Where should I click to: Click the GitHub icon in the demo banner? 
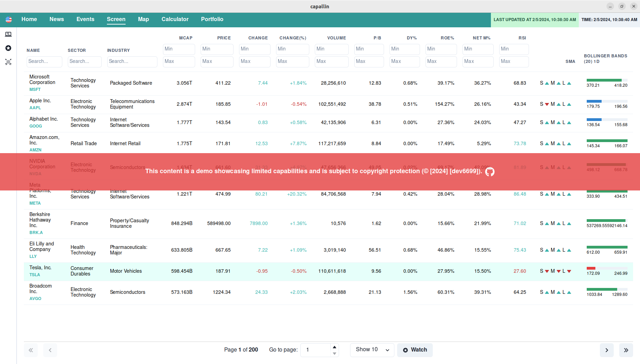pos(490,171)
